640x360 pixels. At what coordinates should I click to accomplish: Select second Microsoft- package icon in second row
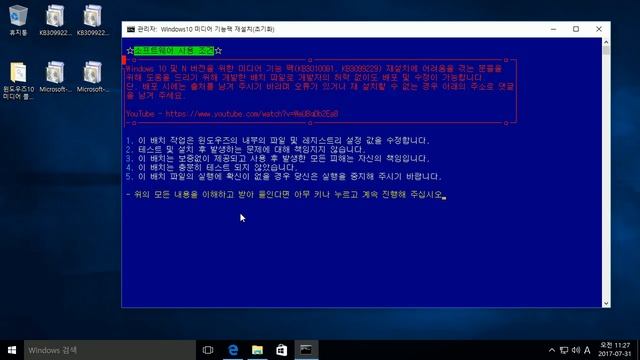[93, 77]
